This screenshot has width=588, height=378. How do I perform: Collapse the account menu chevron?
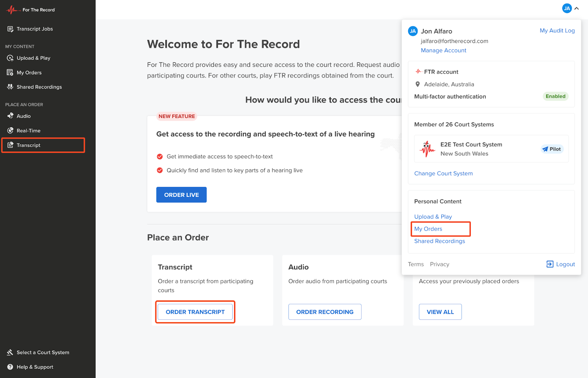(577, 8)
